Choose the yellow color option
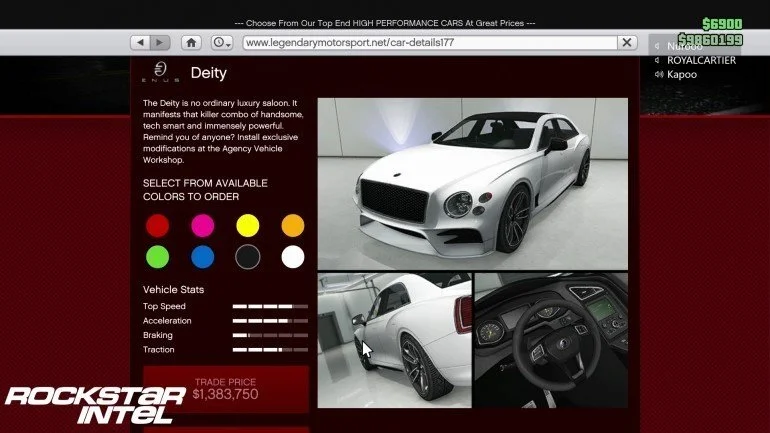This screenshot has height=433, width=770. point(248,226)
